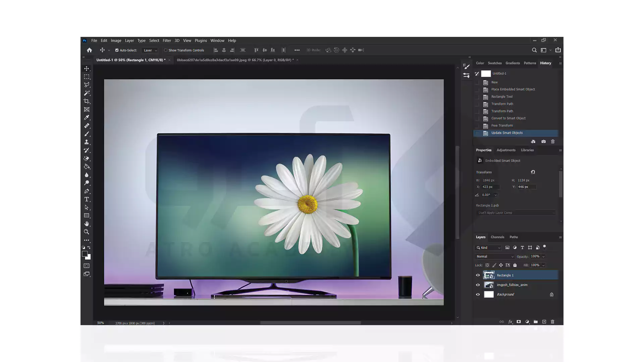Open the Normal blend mode dropdown
Viewport: 644px width, 362px height.
[495, 256]
